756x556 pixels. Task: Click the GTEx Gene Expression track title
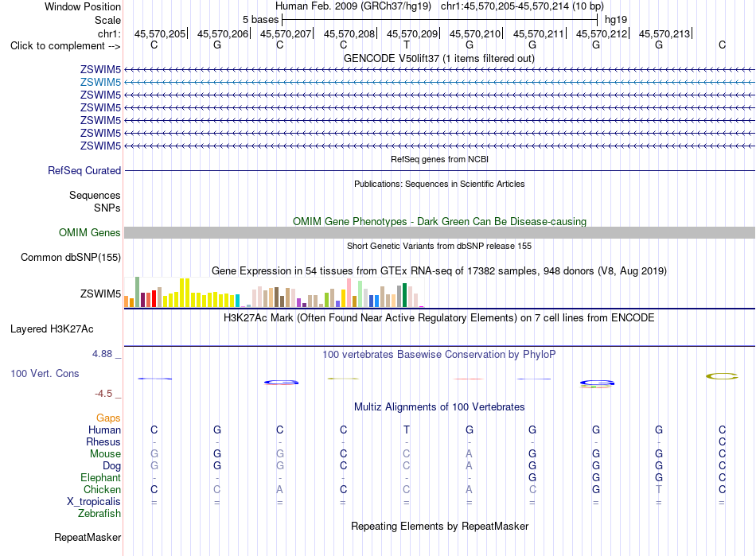[x=438, y=270]
